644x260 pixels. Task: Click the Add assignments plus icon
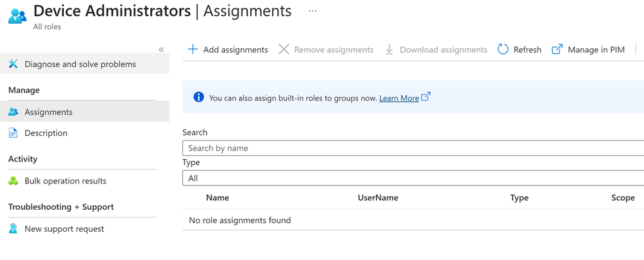coord(193,50)
